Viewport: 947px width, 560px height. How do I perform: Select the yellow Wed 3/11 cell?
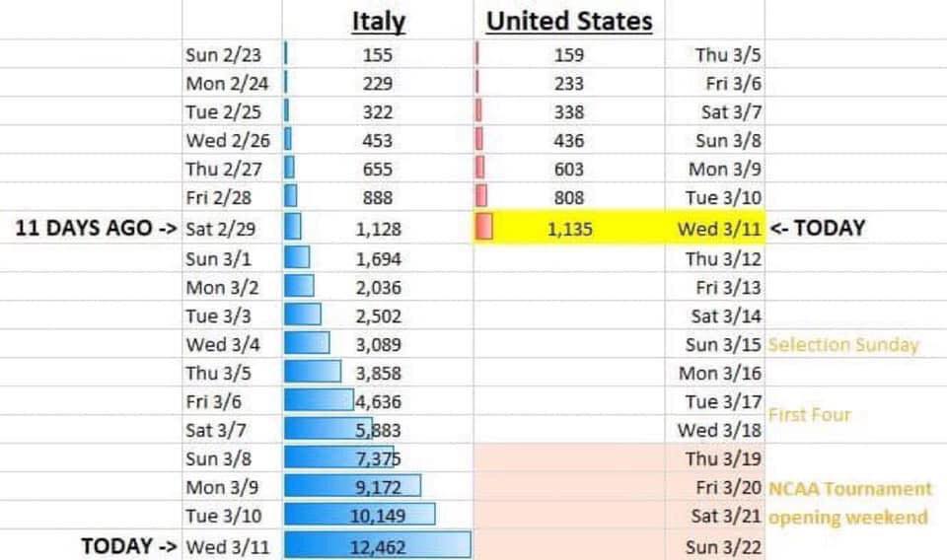[715, 228]
